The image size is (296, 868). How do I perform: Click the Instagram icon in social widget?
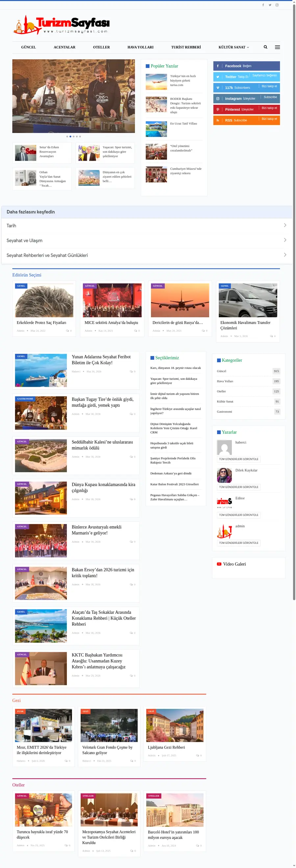pyautogui.click(x=218, y=99)
